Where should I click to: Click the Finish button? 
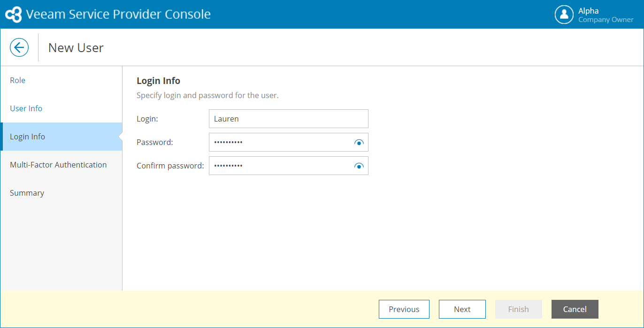(518, 309)
